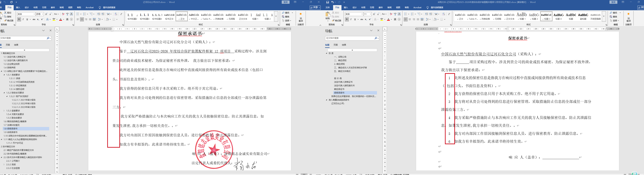This screenshot has width=644, height=175.
Task: Go to 响应保证书 heading in right navigation
Action: (x=339, y=89)
